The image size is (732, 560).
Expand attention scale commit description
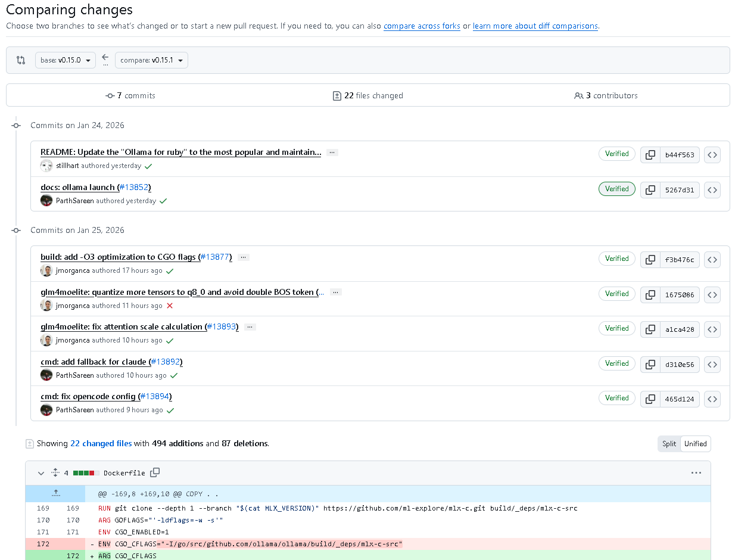[250, 327]
